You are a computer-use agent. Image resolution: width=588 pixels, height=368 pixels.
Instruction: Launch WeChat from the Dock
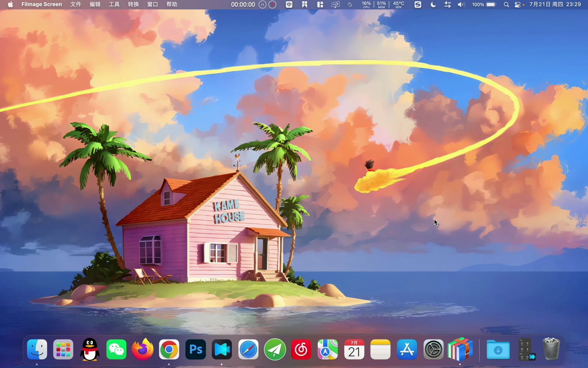(116, 349)
